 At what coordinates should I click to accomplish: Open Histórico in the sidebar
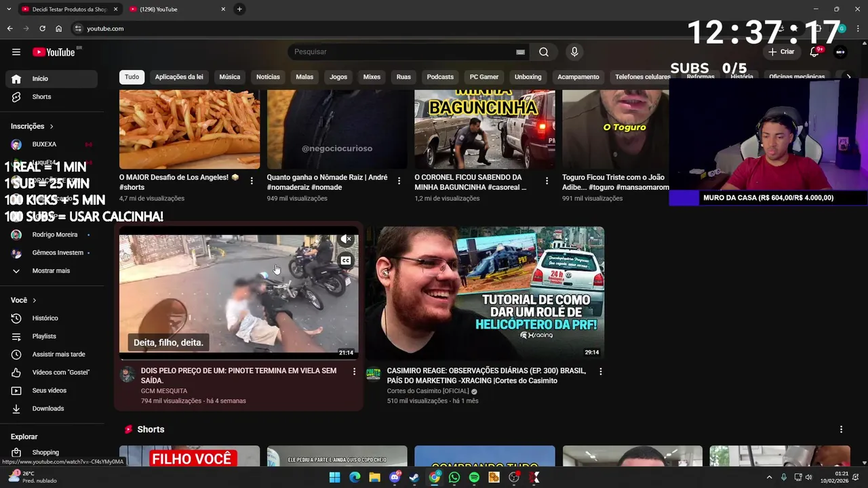(52, 318)
